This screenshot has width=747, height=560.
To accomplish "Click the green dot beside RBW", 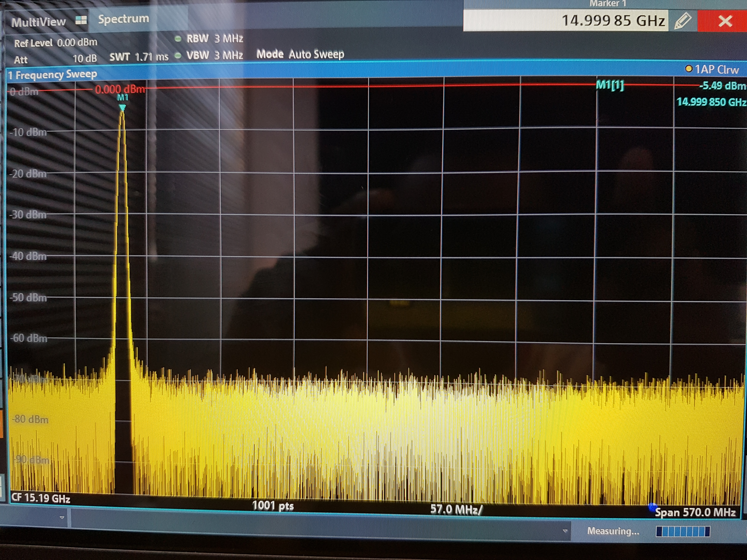I will 178,39.
